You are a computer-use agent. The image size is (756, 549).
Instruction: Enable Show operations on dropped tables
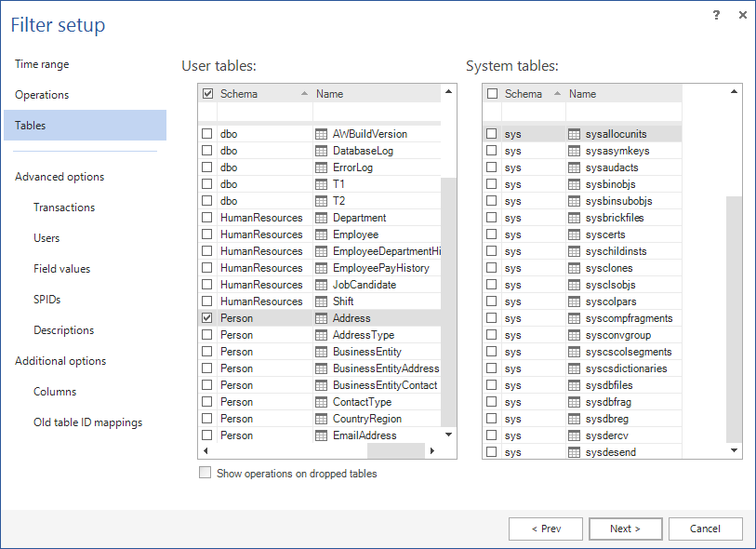[206, 474]
